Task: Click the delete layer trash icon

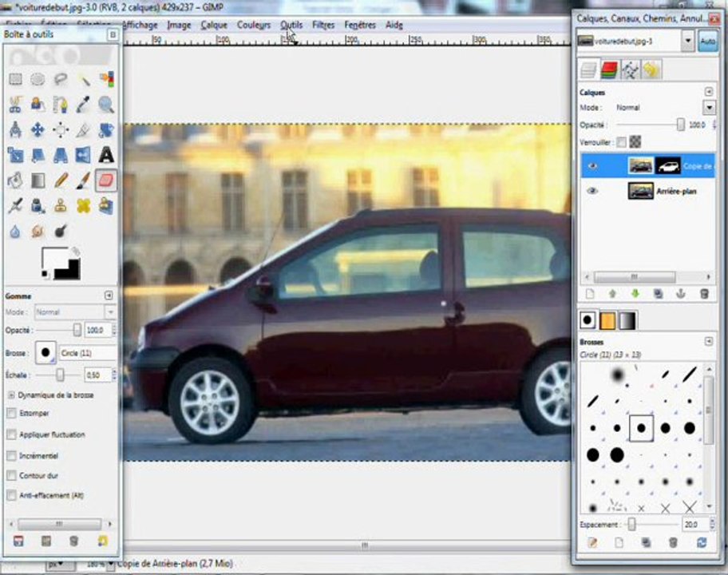Action: click(704, 294)
